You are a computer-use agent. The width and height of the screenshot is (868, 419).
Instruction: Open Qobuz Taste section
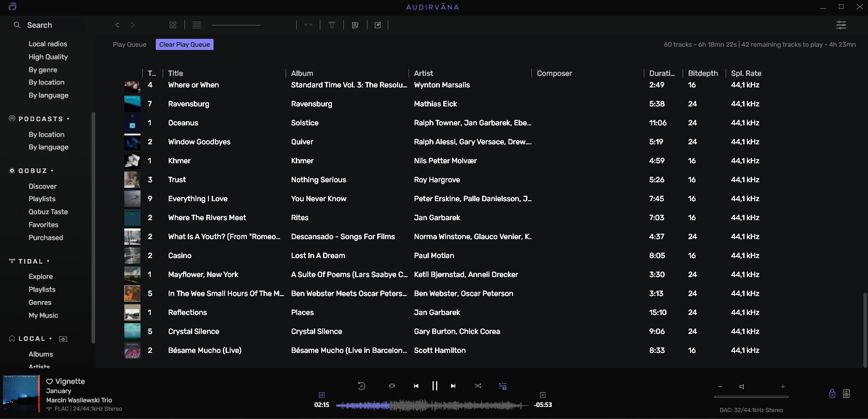(x=48, y=212)
